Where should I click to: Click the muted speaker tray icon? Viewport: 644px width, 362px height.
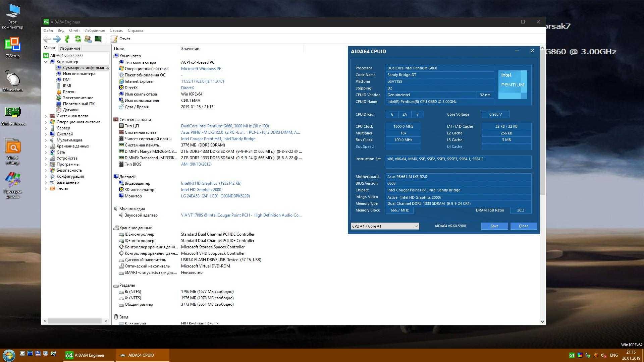tap(604, 355)
